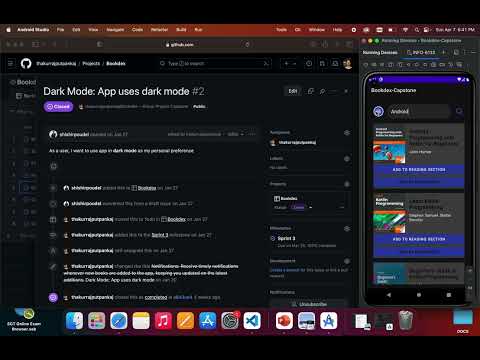480x360 pixels.
Task: Open the create-new plus dropdown in GitHub header
Action: tap(290, 63)
